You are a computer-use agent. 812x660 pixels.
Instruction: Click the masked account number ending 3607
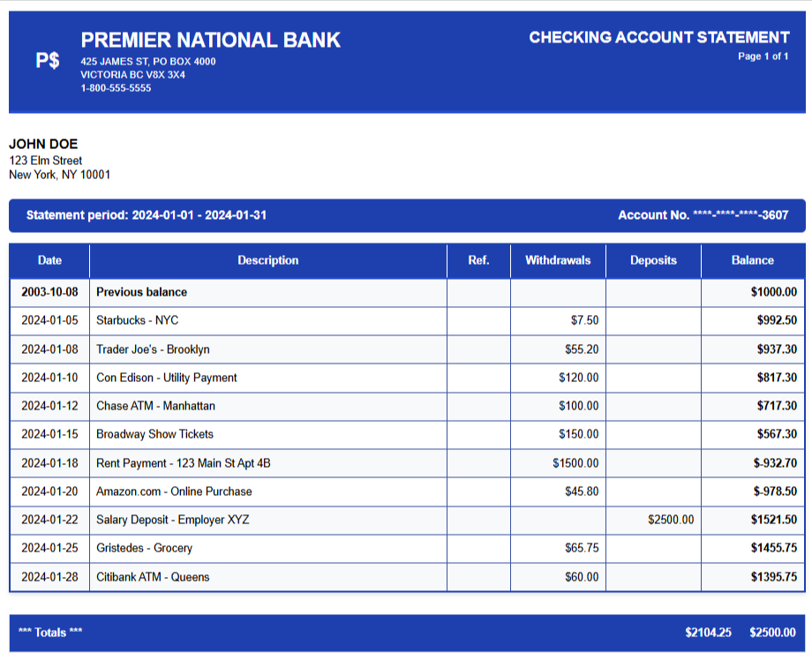(x=703, y=215)
